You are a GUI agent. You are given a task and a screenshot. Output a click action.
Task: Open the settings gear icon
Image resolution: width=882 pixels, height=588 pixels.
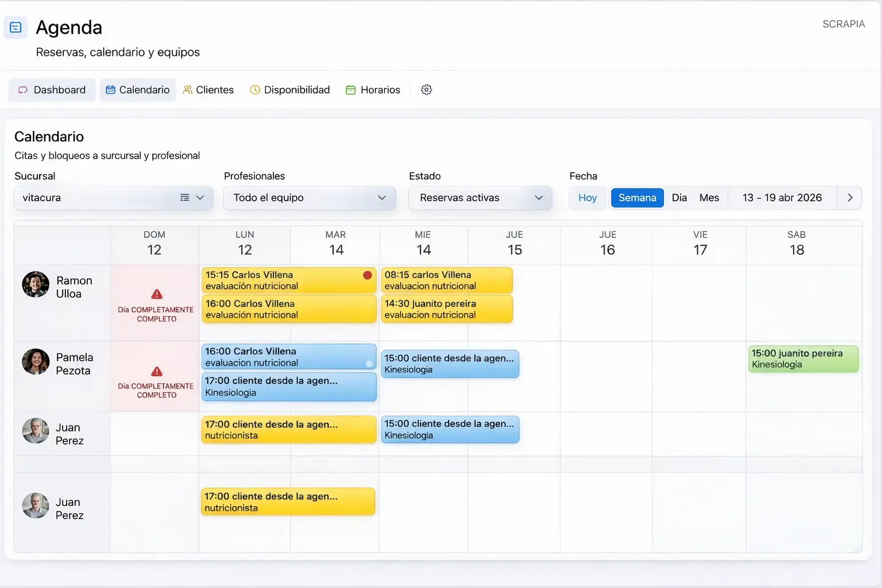coord(427,90)
